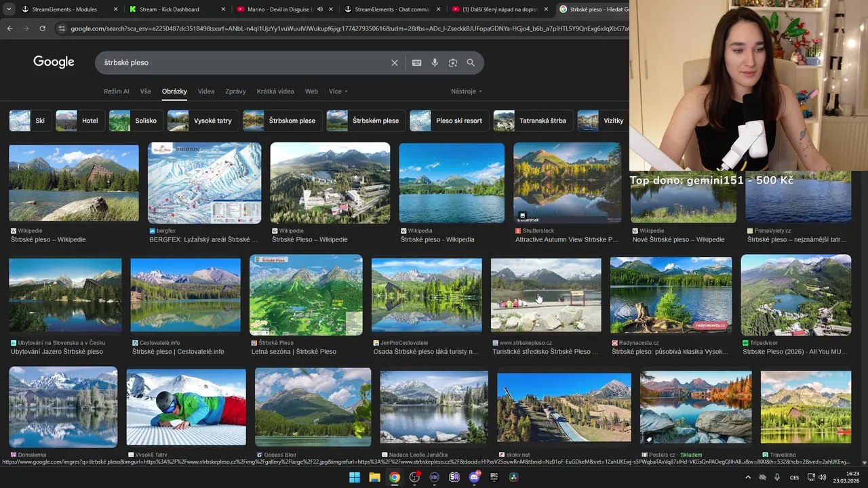Select the Web results tab
Image resolution: width=868 pixels, height=488 pixels.
(x=311, y=91)
